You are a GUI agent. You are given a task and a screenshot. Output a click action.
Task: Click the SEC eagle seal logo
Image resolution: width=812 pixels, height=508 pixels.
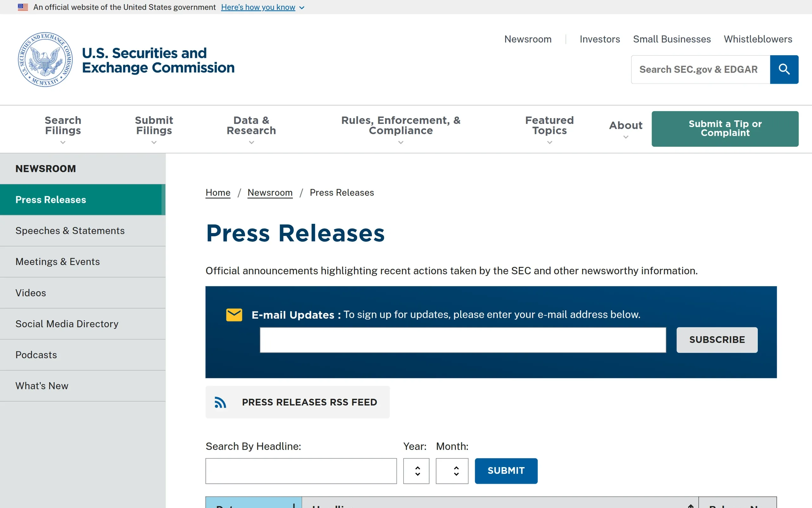pos(45,59)
